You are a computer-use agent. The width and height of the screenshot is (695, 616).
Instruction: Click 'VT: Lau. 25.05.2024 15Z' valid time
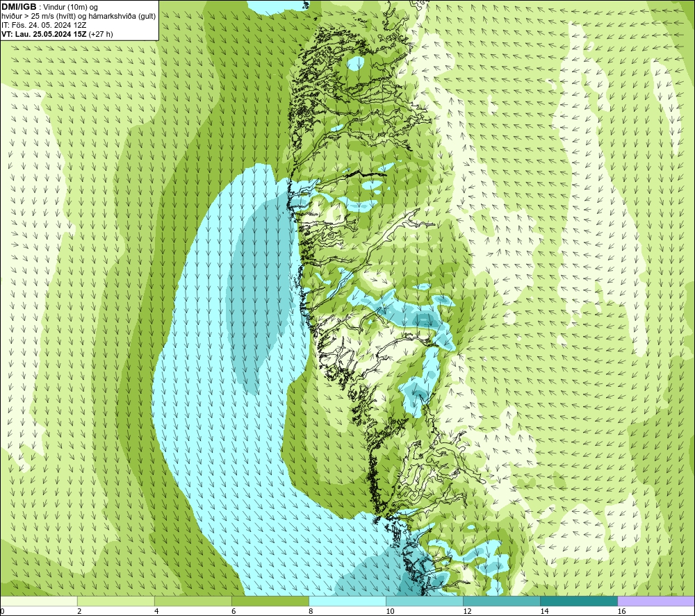pyautogui.click(x=44, y=34)
